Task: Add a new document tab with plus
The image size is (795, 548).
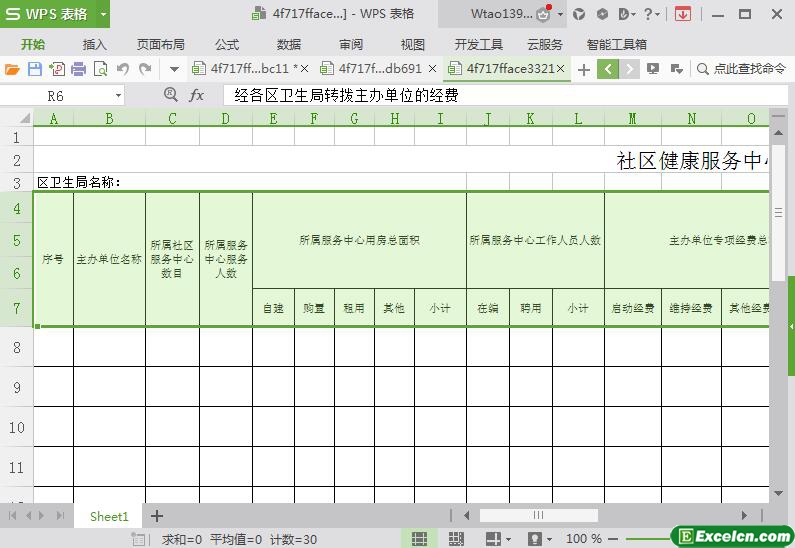Action: (584, 69)
